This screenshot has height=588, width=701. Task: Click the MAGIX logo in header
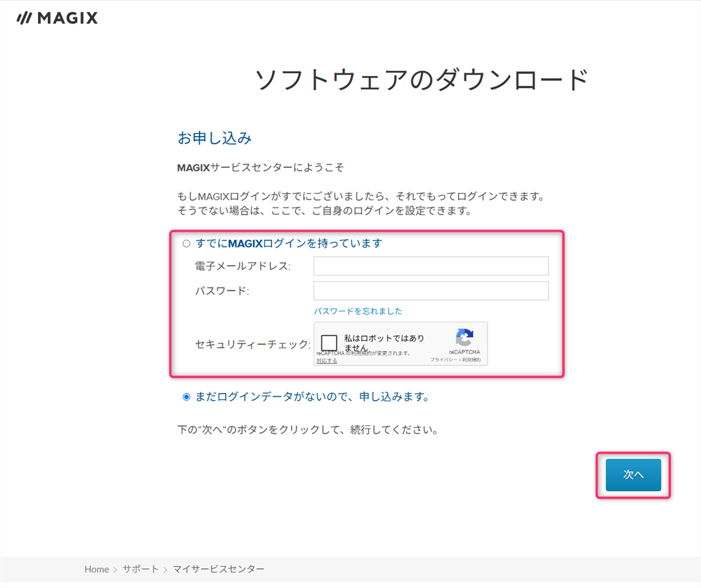(x=57, y=19)
